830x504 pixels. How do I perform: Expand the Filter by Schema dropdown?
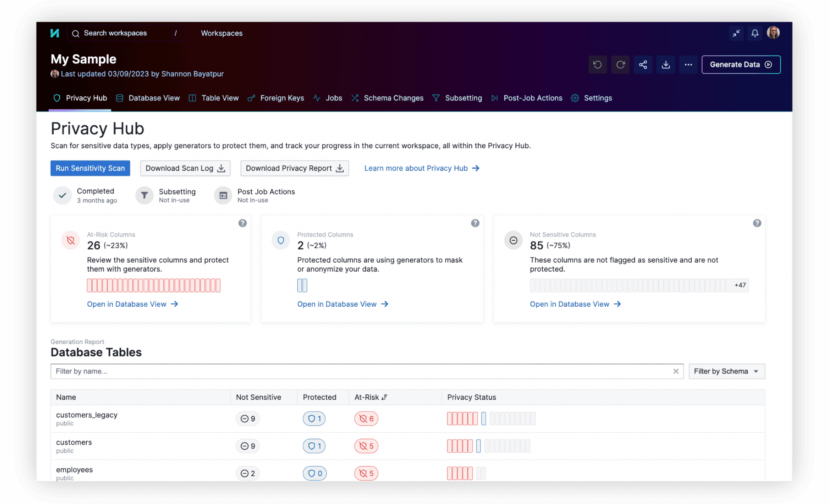click(726, 371)
